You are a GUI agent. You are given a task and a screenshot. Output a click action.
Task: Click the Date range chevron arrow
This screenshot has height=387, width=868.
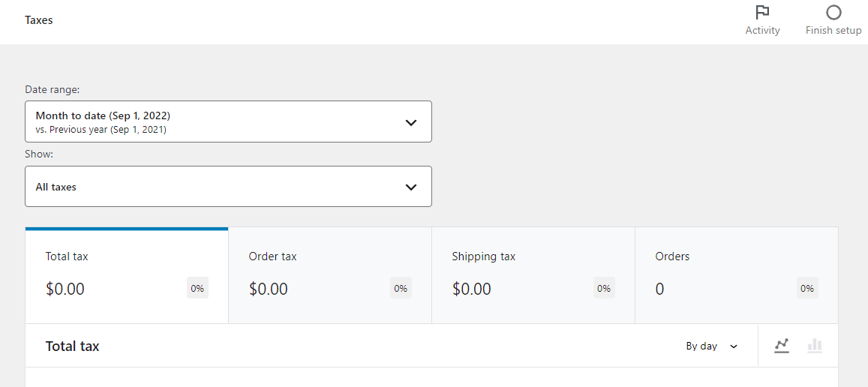pyautogui.click(x=410, y=122)
